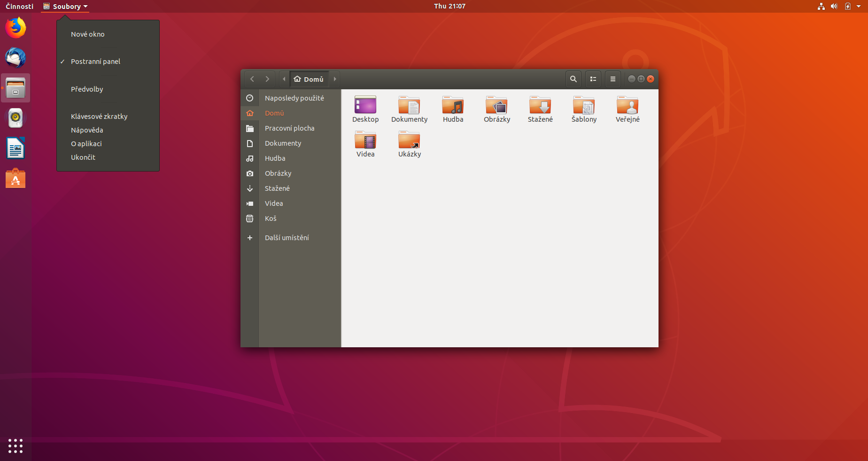Open Rhythmbox music player from dock

tap(15, 118)
